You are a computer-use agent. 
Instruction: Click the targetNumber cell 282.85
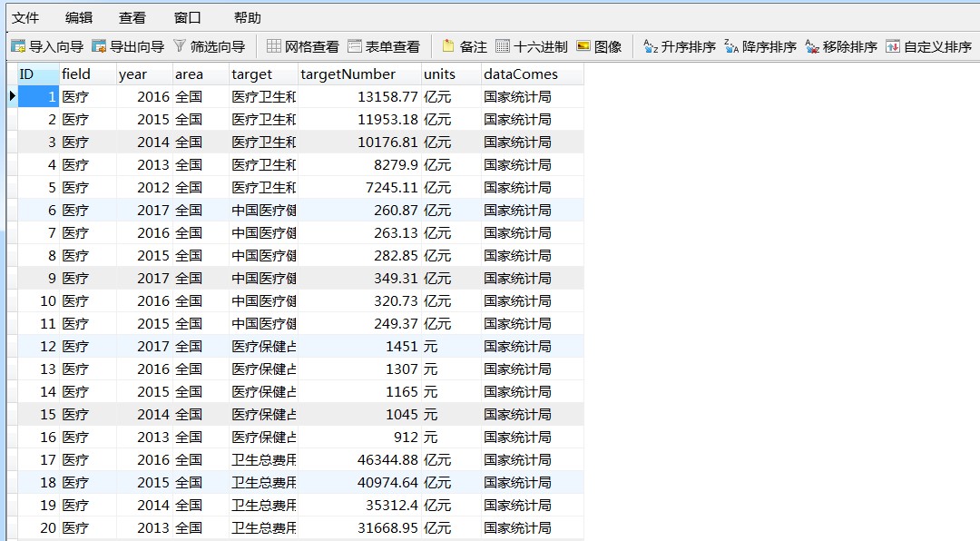pos(360,255)
